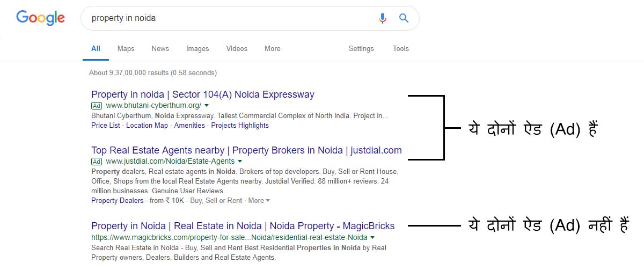Click the Ad badge beside justdial URL
The height and width of the screenshot is (270, 644).
pyautogui.click(x=97, y=162)
